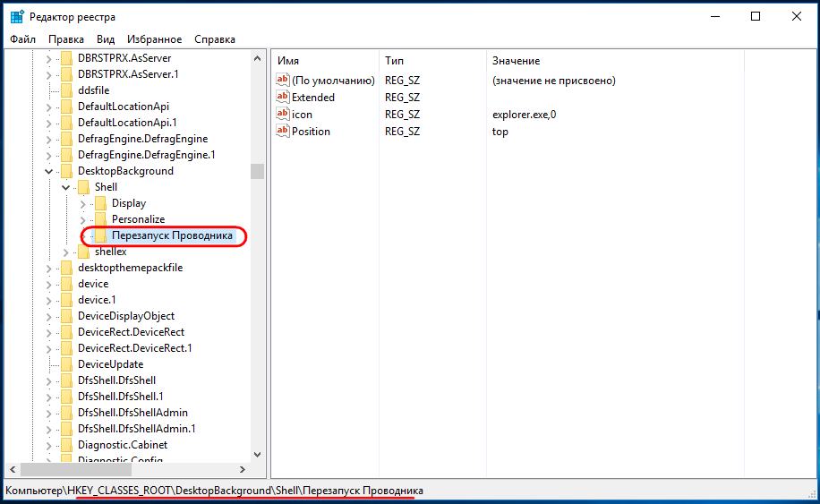820x504 pixels.
Task: Click the tree vertical scrollbar thumb
Action: [x=257, y=171]
